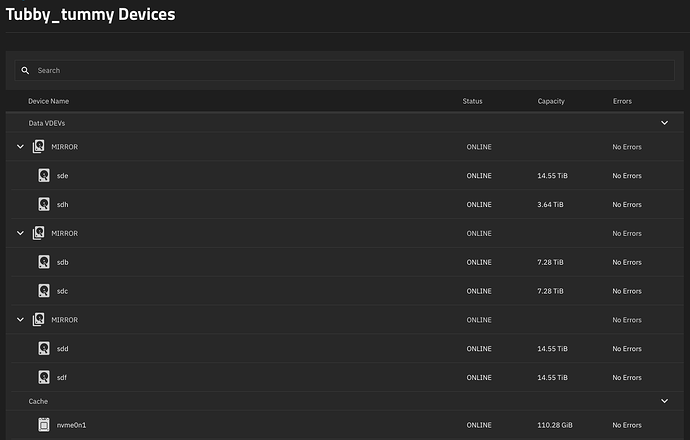Click the 3.64 TiB capacity value
690x440 pixels.
tap(550, 205)
